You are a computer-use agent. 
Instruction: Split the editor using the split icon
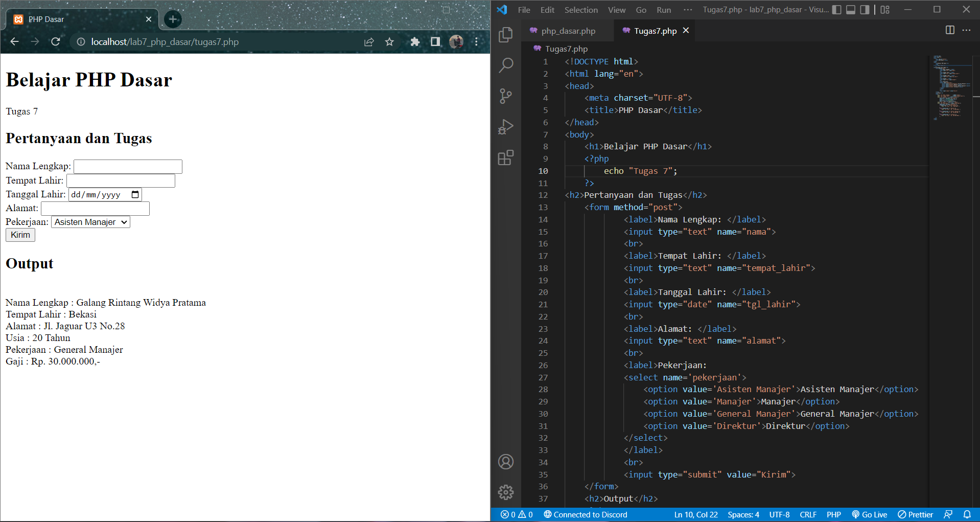(950, 30)
